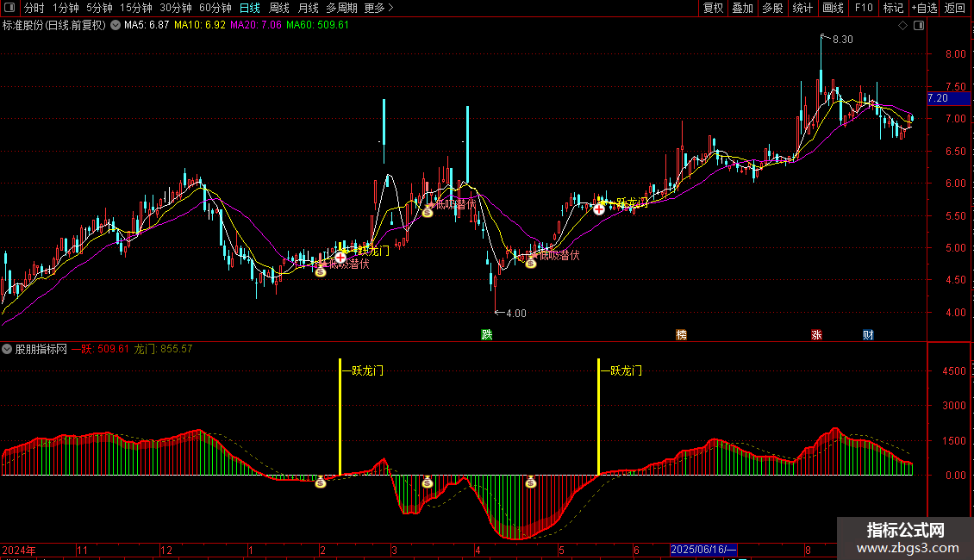Click the blue 财 event marker
The height and width of the screenshot is (560, 974).
[868, 334]
